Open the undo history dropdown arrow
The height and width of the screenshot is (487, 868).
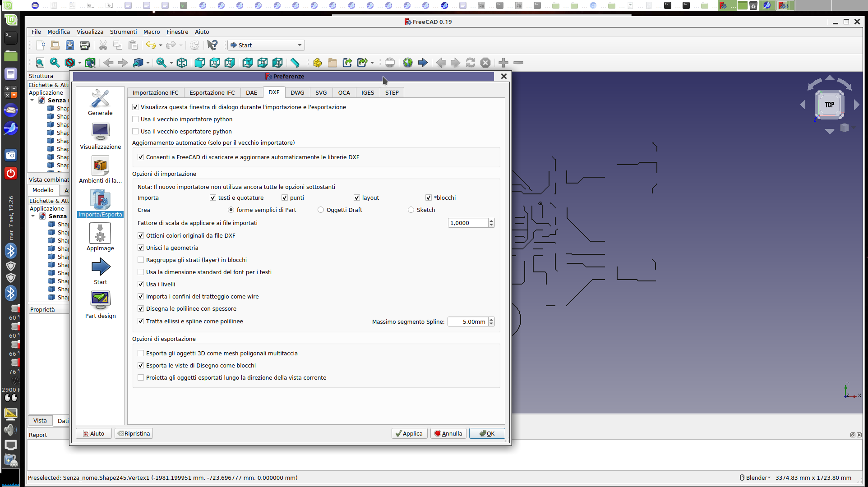(161, 46)
